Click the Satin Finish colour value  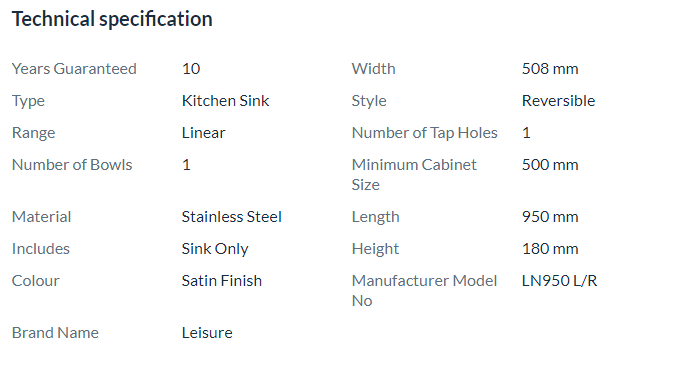coord(222,281)
